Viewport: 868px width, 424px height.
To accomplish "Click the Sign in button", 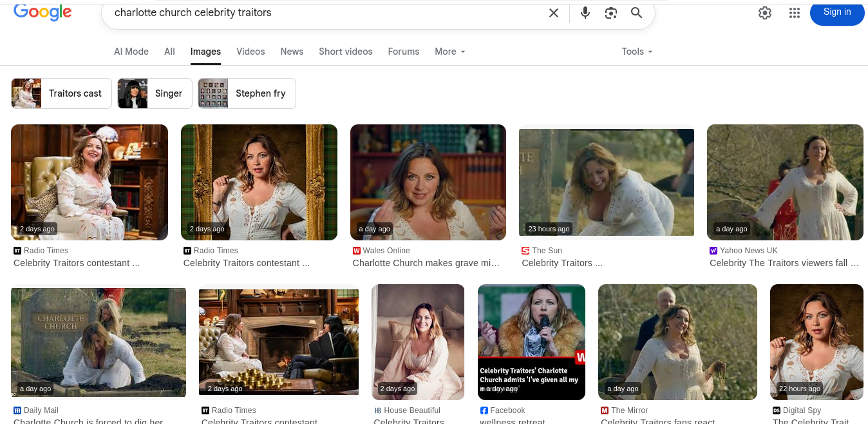I will click(x=836, y=12).
